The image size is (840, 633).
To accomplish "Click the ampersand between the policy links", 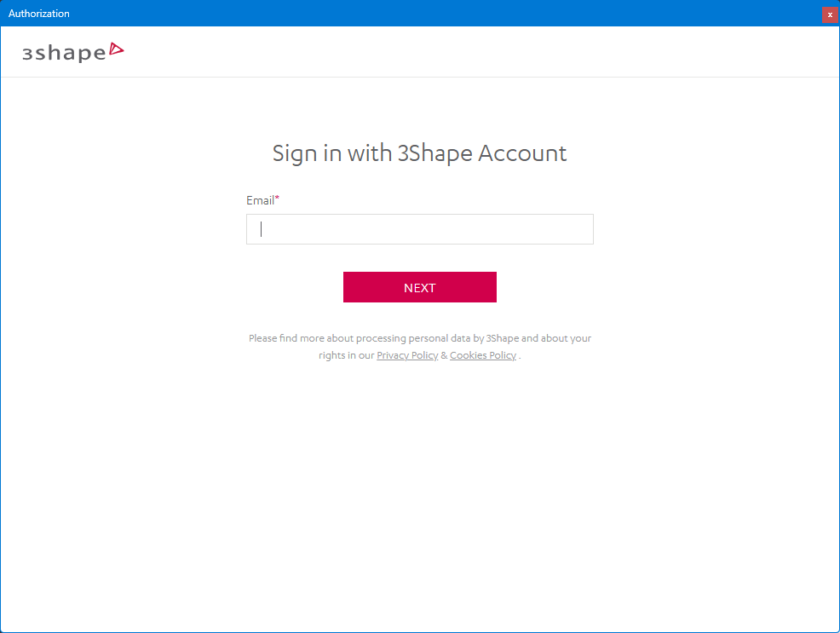I will click(x=442, y=355).
